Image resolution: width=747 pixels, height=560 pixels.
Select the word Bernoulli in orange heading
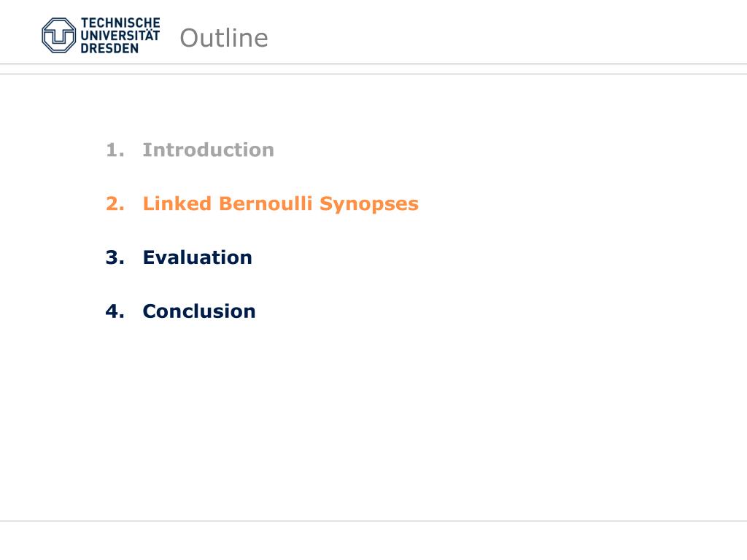pos(266,203)
